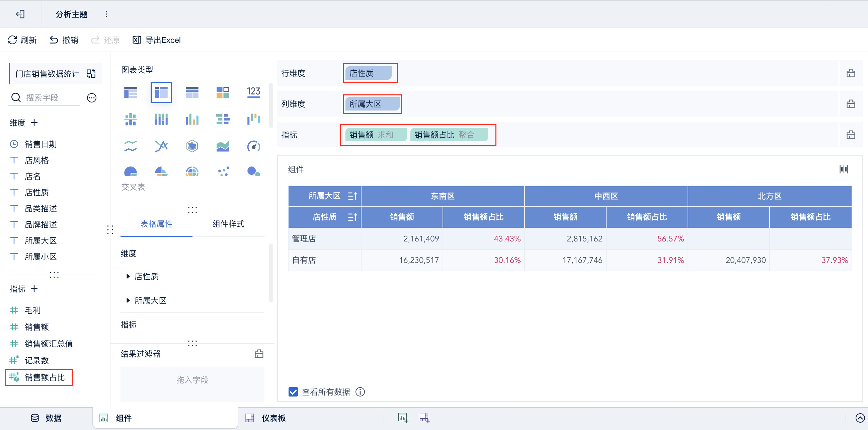Switch to the 仪表板 tab
This screenshot has height=430, width=868.
click(x=273, y=418)
